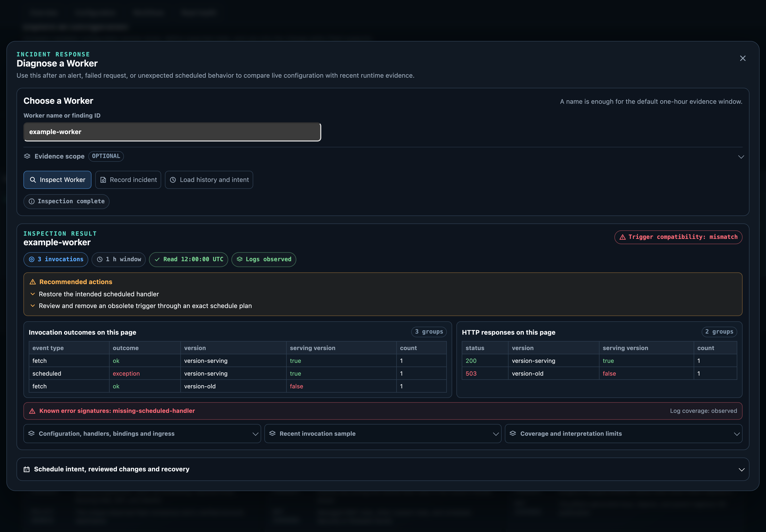Click Known error signatures: missing-scheduled-handler text
766x532 pixels.
117,411
